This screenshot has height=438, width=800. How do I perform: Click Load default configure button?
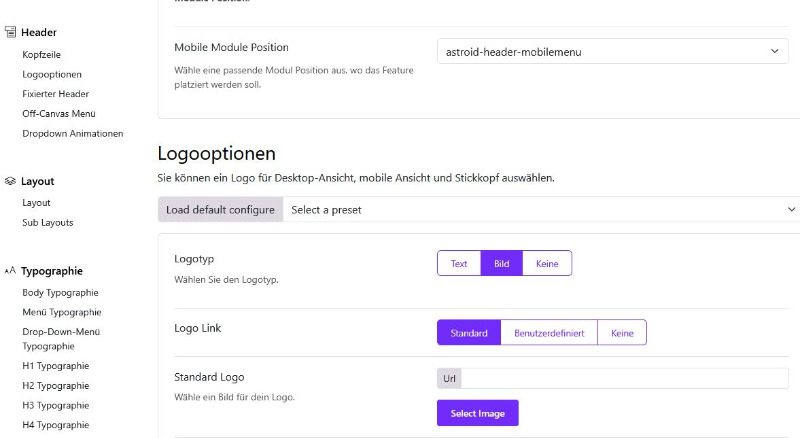(x=220, y=210)
